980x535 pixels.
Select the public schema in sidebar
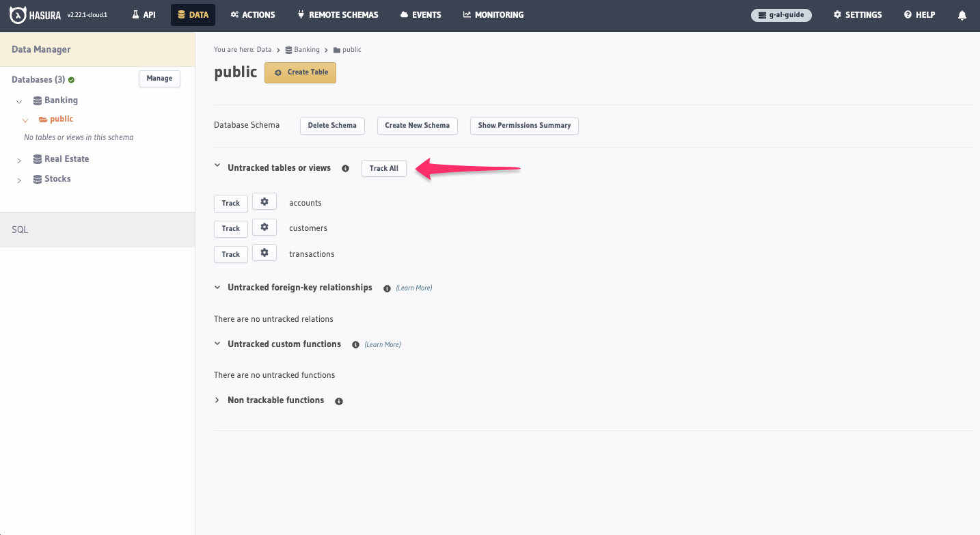(x=61, y=119)
